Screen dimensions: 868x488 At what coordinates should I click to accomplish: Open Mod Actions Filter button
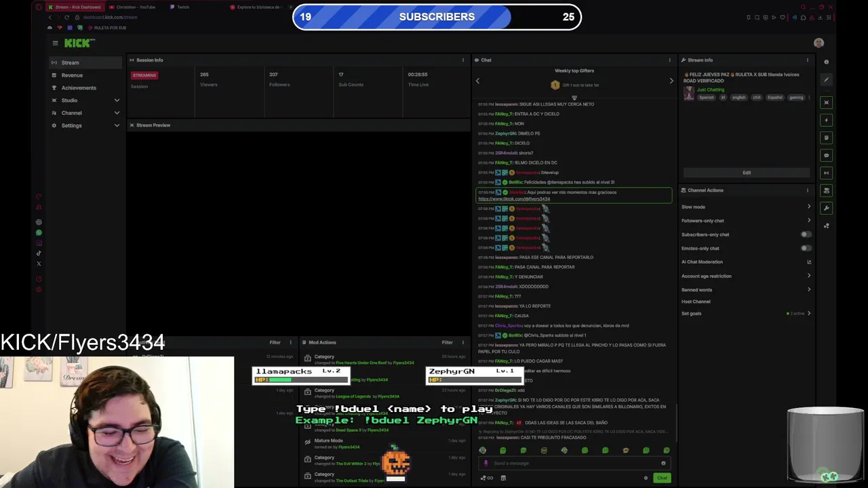click(x=447, y=342)
